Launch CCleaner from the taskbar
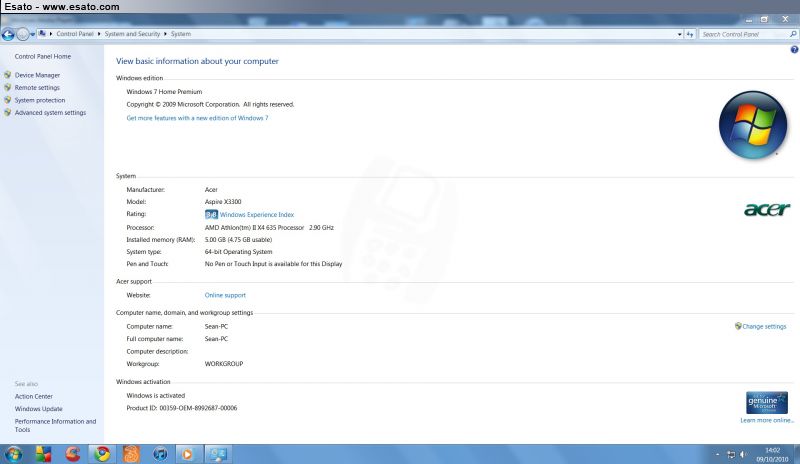800x464 pixels. click(72, 454)
